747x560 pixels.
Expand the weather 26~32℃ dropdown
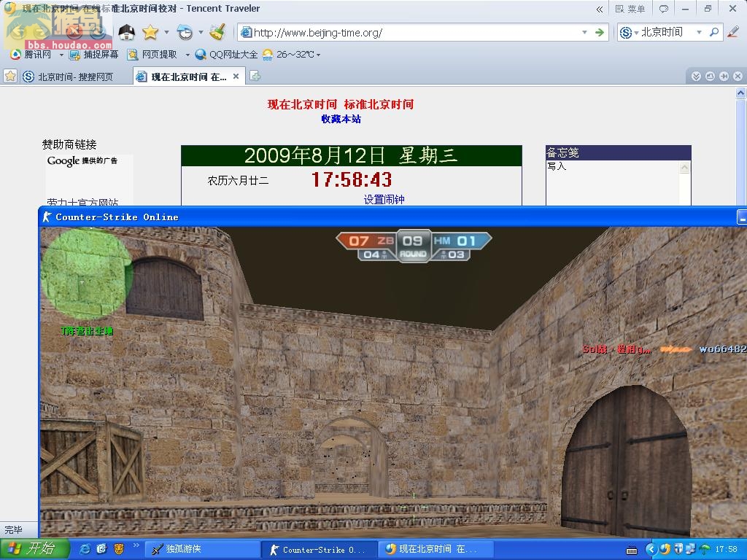coord(318,55)
